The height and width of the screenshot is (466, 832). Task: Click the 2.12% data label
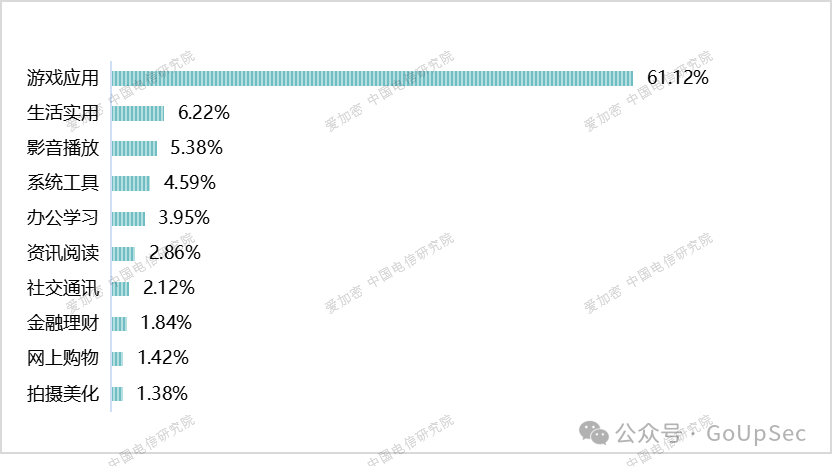coord(168,288)
